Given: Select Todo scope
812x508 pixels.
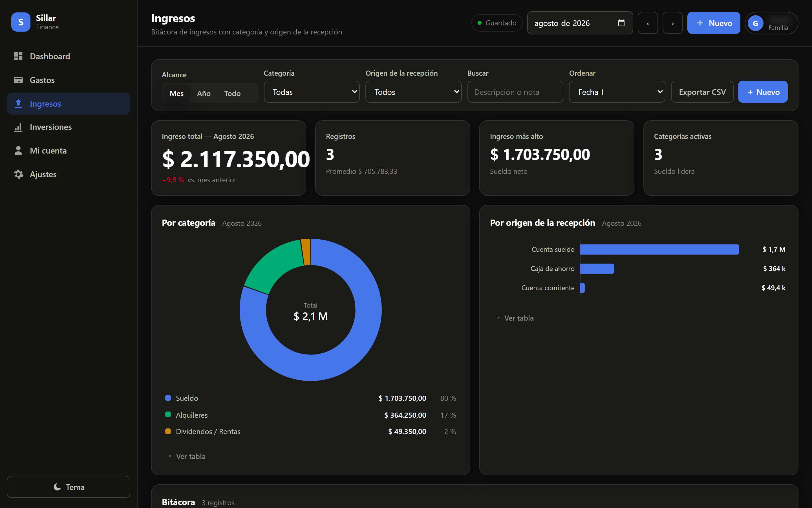Looking at the screenshot, I should coord(232,93).
